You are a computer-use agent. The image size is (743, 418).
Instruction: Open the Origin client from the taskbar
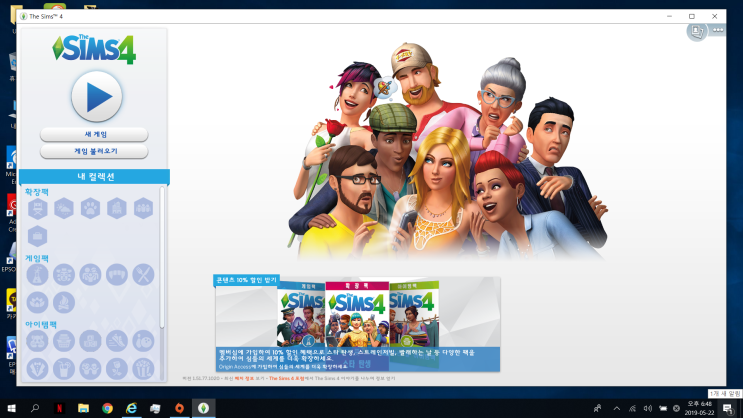180,408
